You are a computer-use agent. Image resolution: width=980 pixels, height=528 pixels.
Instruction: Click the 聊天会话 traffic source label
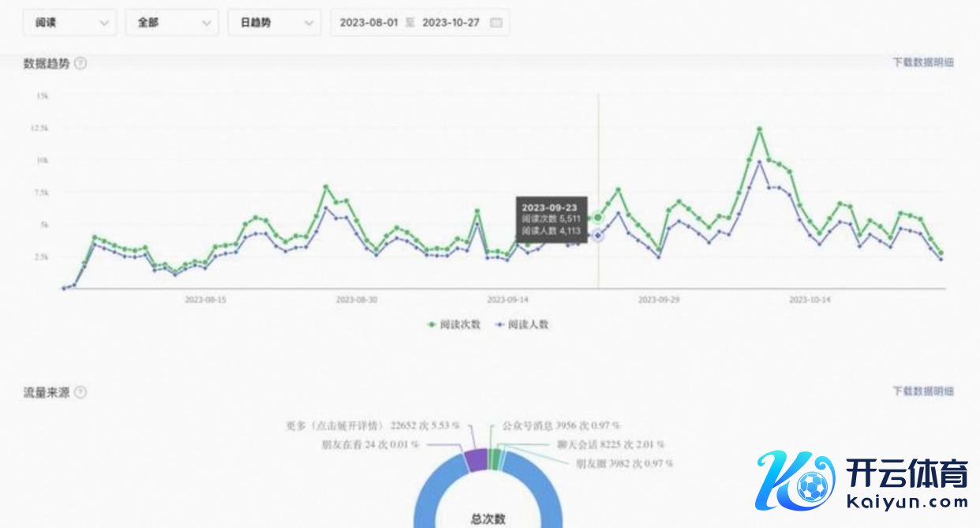point(609,444)
